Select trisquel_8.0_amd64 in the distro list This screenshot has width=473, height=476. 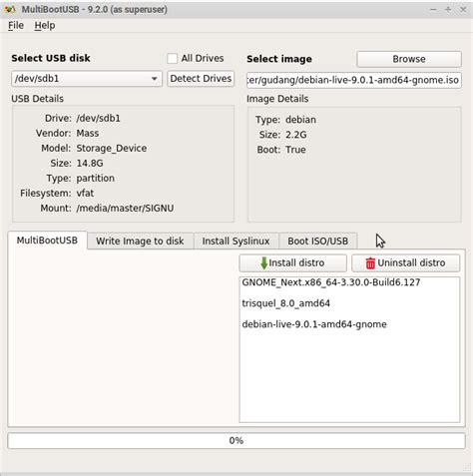pyautogui.click(x=286, y=303)
